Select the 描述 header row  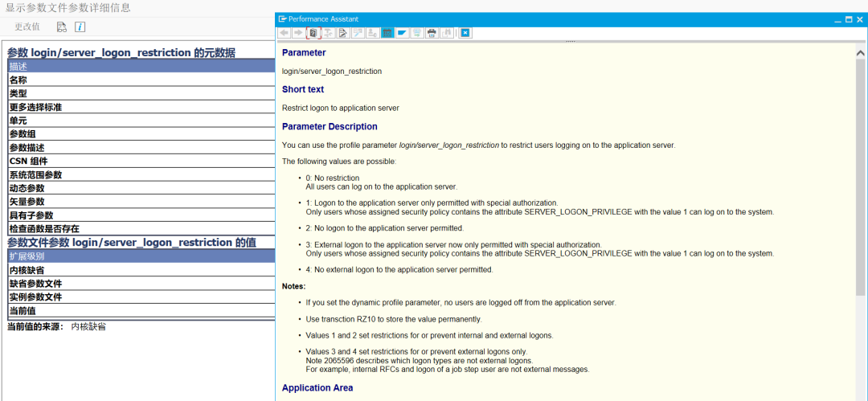click(141, 67)
